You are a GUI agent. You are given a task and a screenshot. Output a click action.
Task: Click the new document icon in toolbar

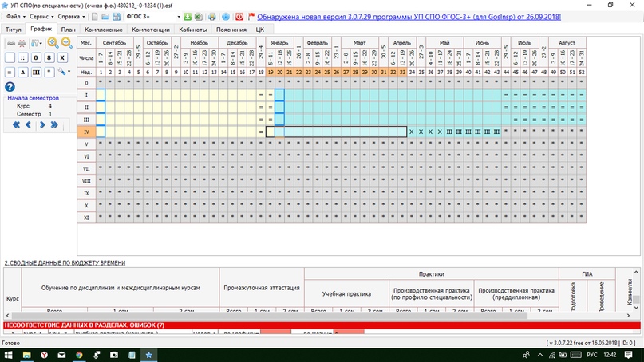(x=94, y=17)
